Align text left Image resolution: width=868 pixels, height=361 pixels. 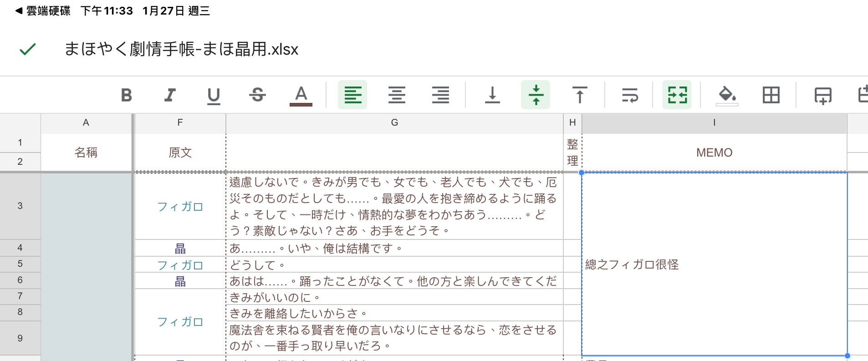pyautogui.click(x=352, y=95)
